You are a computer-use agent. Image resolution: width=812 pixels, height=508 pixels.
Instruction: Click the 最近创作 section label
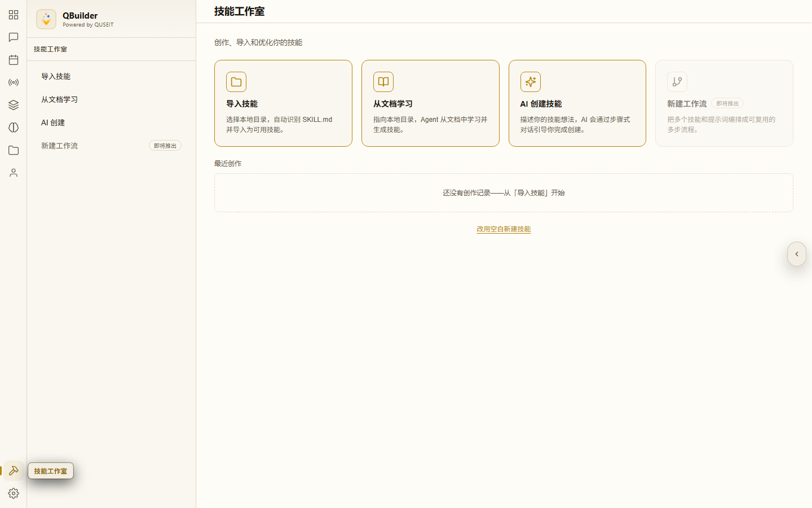(x=228, y=164)
